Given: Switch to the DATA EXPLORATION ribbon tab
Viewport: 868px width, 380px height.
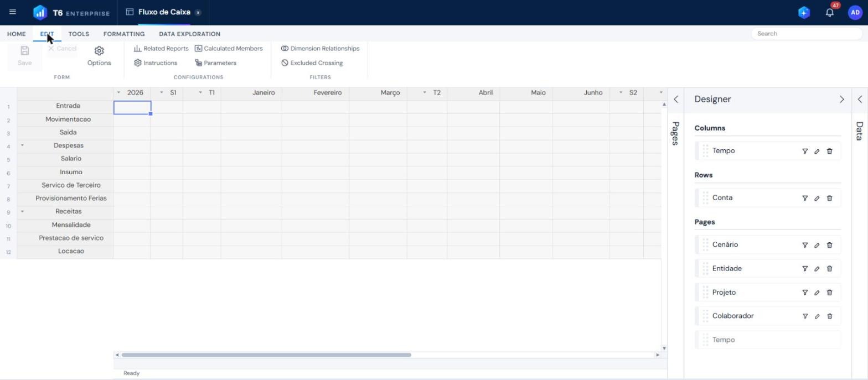Looking at the screenshot, I should (x=190, y=34).
